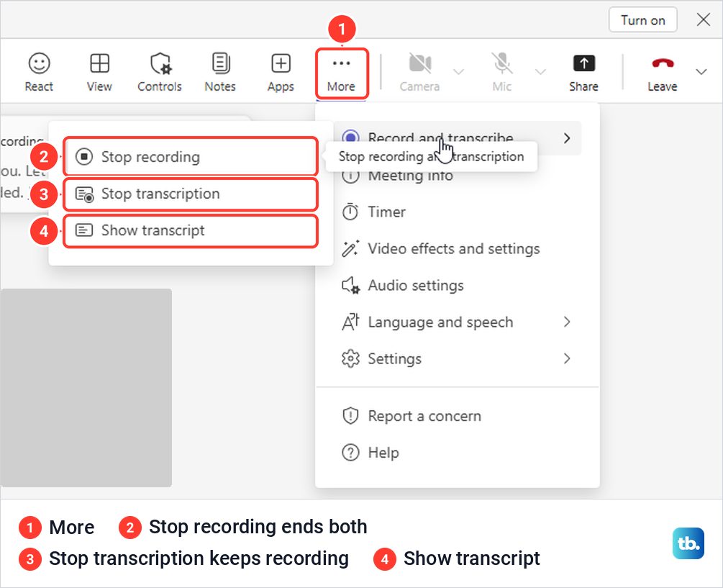Open Audio settings

click(457, 286)
